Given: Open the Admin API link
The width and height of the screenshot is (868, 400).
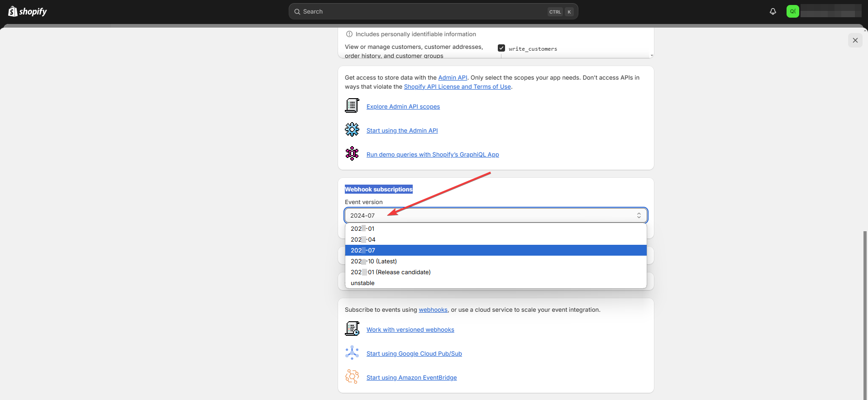Looking at the screenshot, I should click(x=453, y=77).
